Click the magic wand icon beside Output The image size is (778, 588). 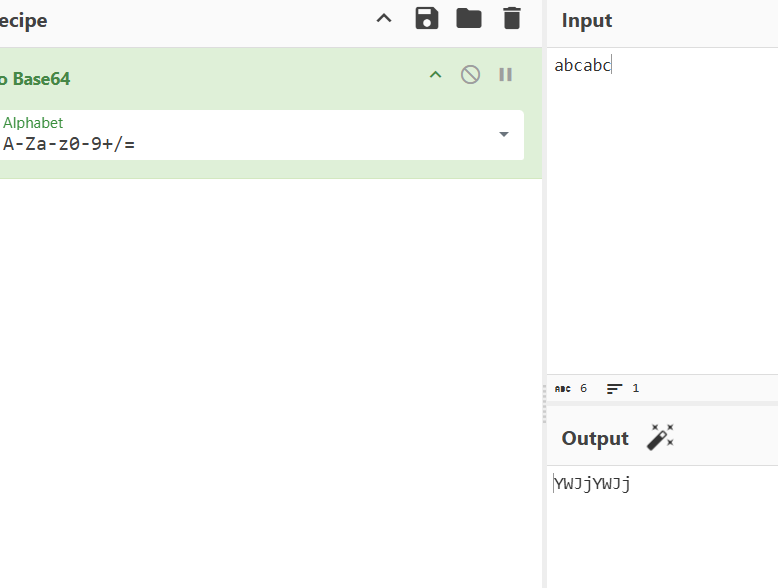point(660,437)
